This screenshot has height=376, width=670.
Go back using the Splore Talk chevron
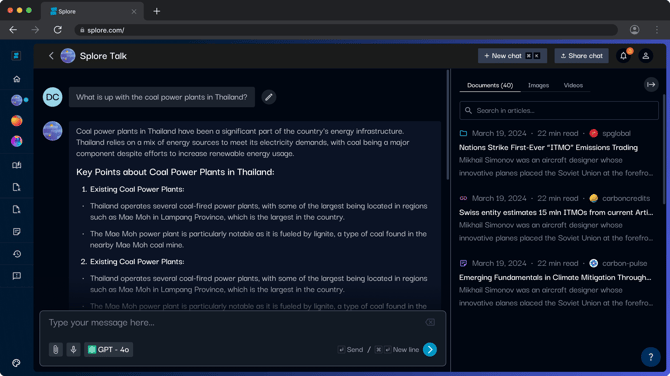[x=51, y=56]
